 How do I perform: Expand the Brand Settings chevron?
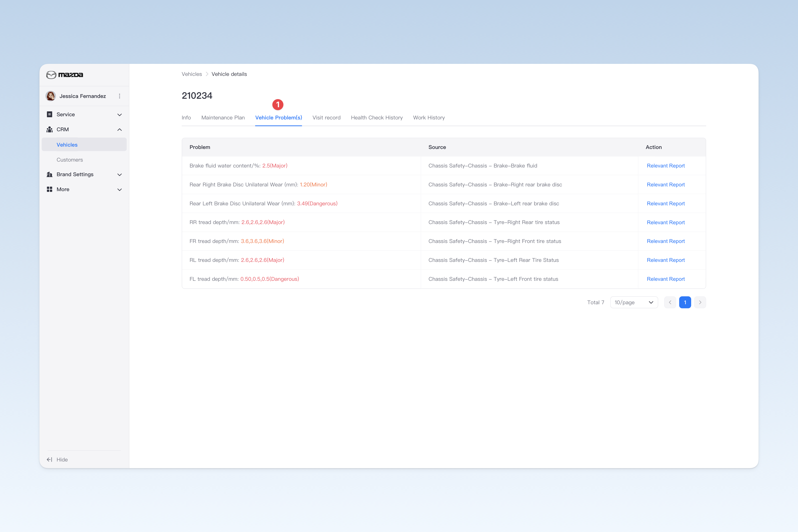[x=119, y=175]
